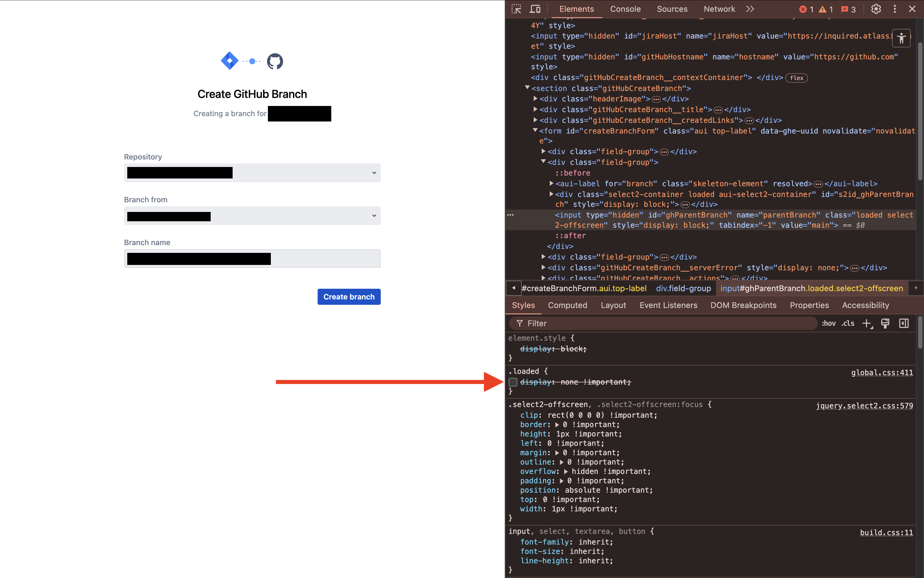
Task: Select div.field-group in breadcrumbs
Action: [683, 288]
